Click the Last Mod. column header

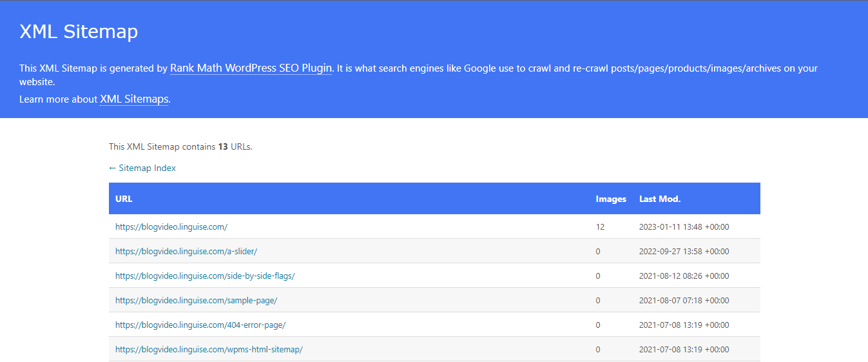[x=660, y=199]
